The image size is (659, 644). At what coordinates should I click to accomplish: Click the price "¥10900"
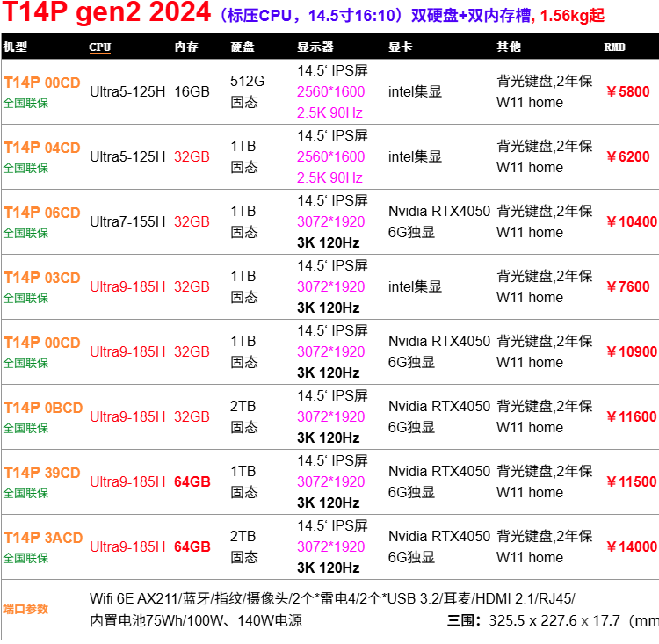[632, 351]
